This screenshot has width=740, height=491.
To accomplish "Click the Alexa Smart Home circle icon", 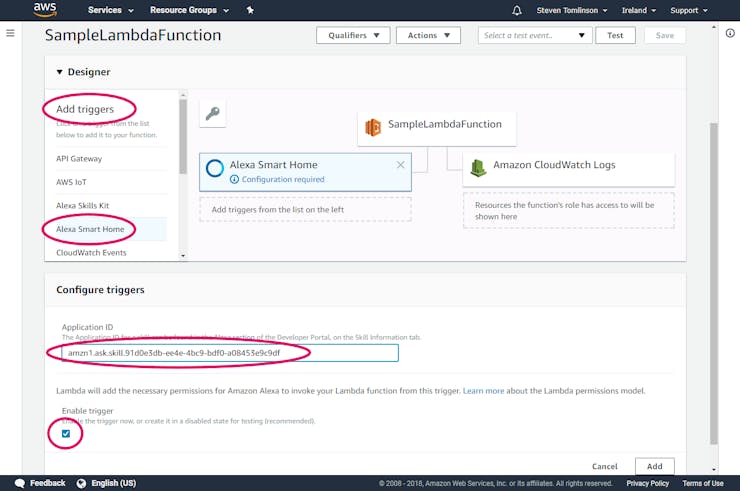I will (215, 168).
